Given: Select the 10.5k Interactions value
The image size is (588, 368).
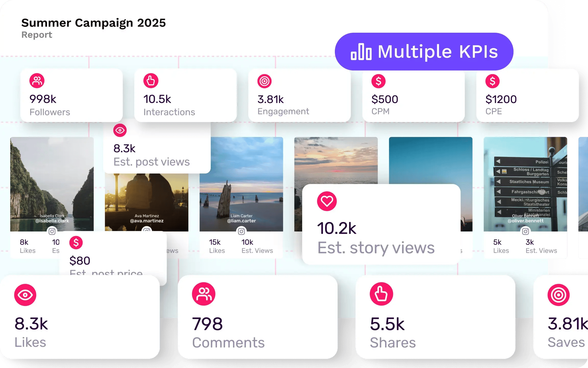Looking at the screenshot, I should coord(157,99).
